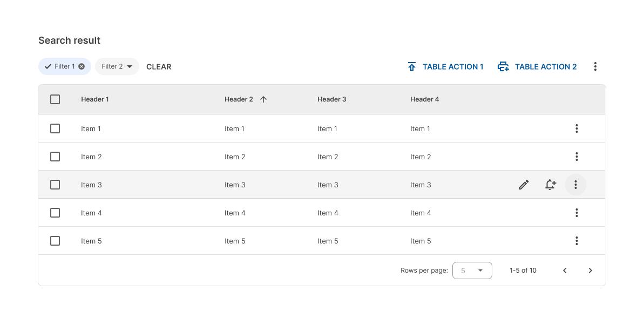Open the table toolbar overflow menu
The height and width of the screenshot is (318, 644).
click(595, 66)
